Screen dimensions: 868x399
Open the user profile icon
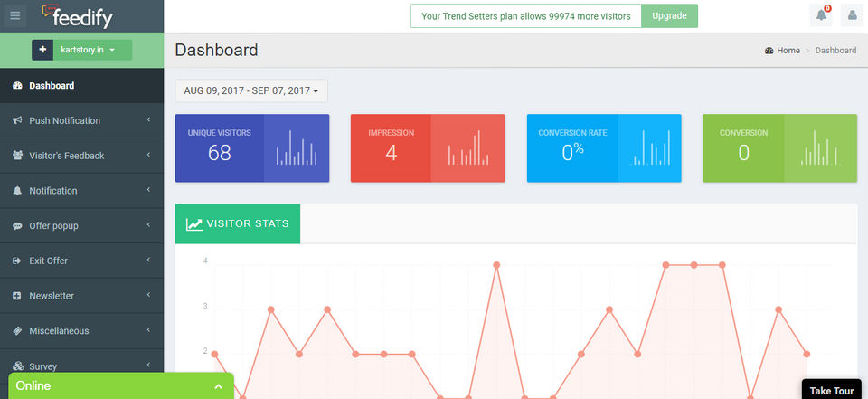852,15
